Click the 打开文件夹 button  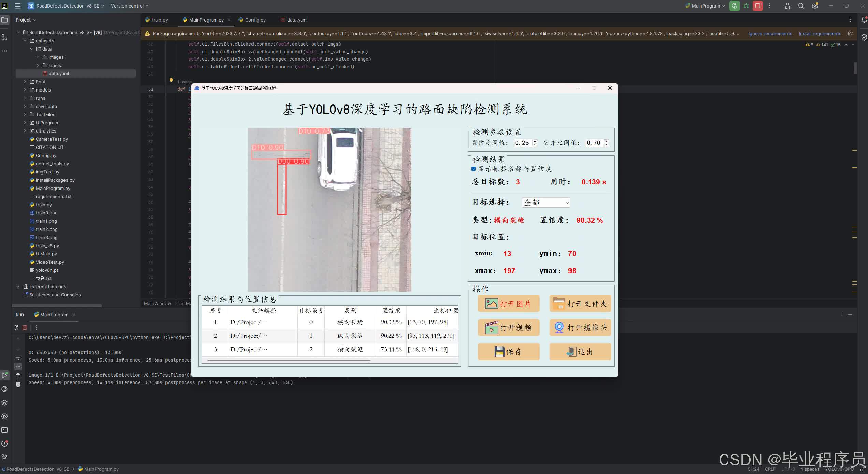(x=580, y=304)
